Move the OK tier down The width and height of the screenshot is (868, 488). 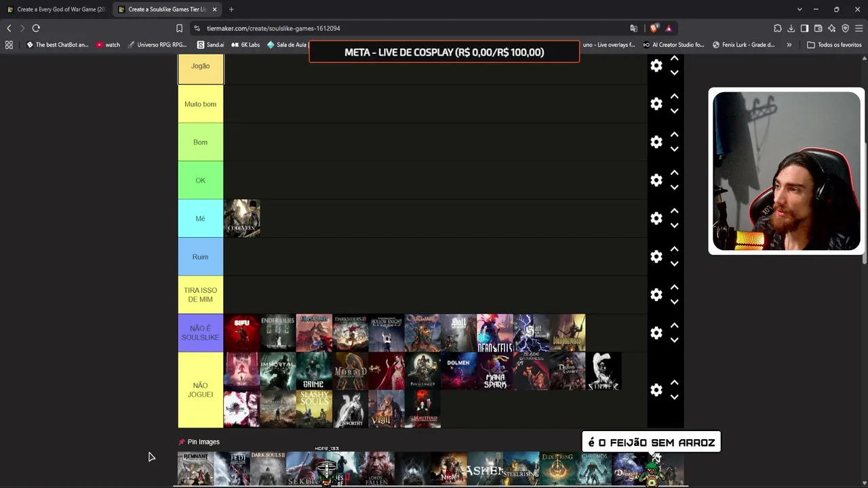tap(674, 188)
